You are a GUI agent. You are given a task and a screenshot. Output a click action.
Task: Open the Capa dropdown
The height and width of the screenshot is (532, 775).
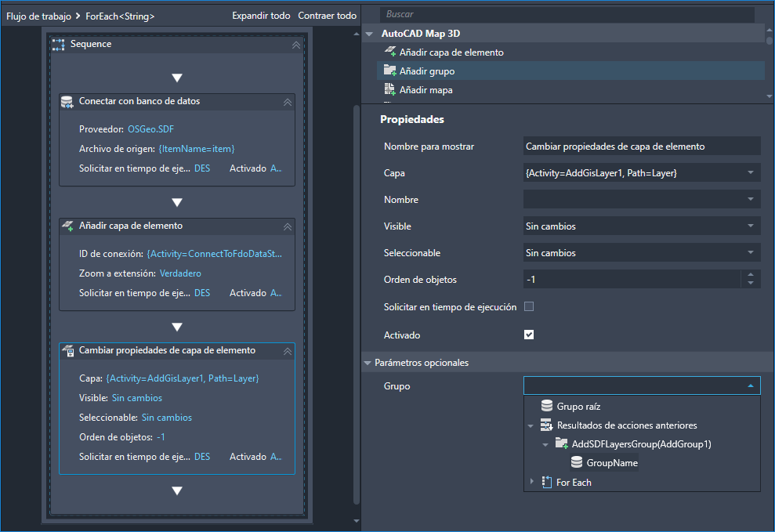(750, 172)
